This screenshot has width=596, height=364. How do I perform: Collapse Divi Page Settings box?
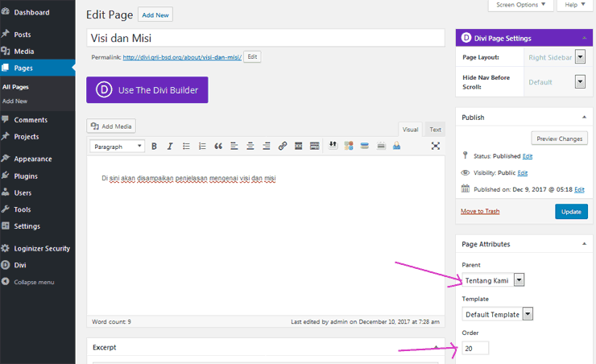584,38
